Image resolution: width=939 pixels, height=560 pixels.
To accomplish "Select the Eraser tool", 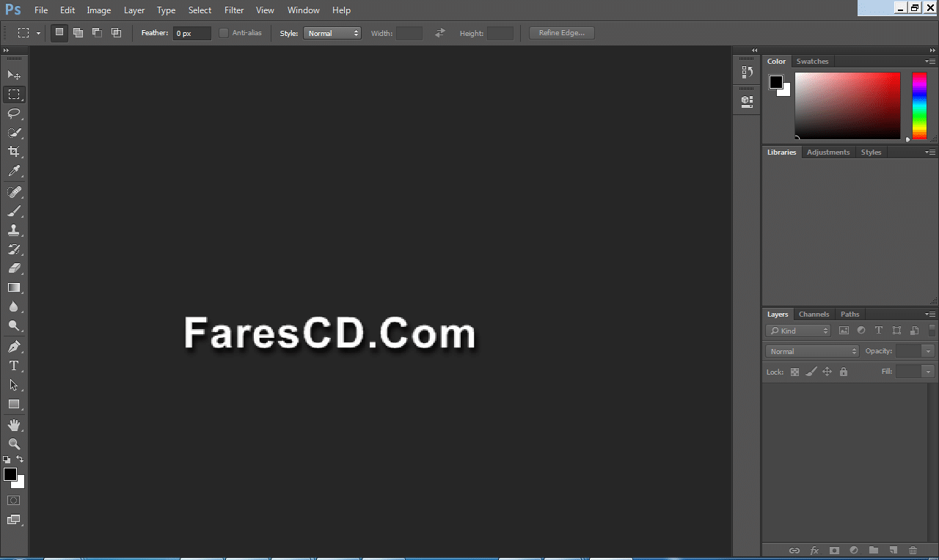I will [14, 268].
